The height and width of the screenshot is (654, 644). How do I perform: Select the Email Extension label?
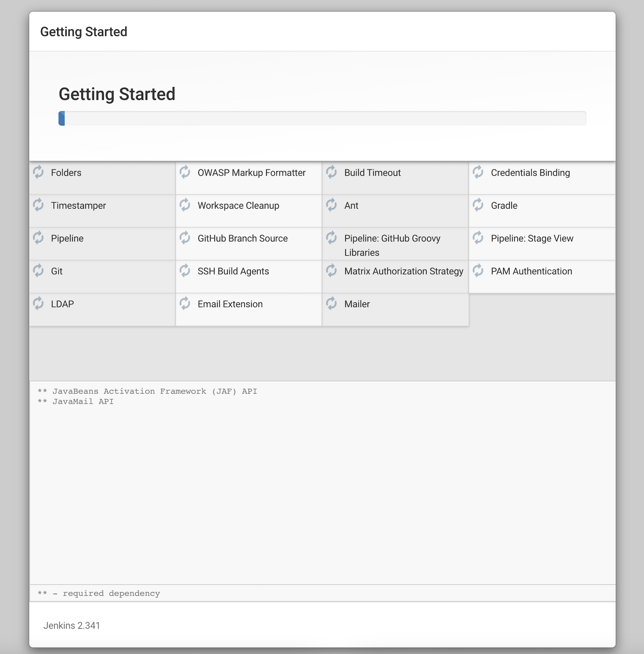click(x=230, y=304)
